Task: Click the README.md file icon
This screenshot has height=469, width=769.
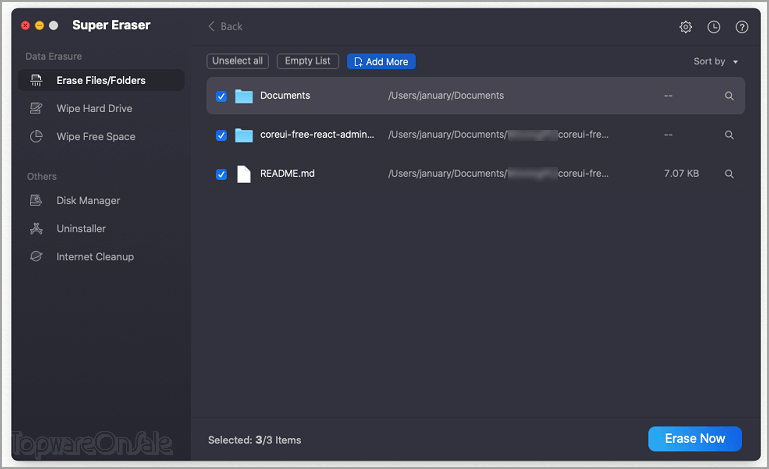Action: tap(244, 174)
